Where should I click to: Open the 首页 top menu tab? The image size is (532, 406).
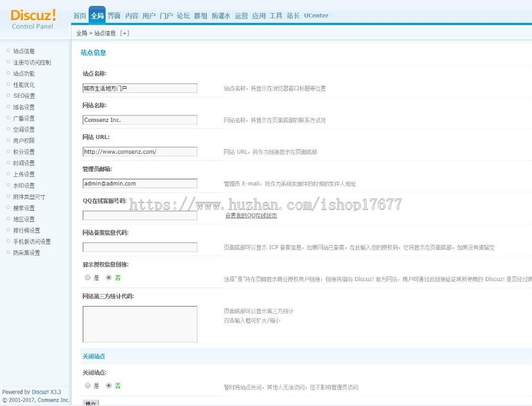80,15
